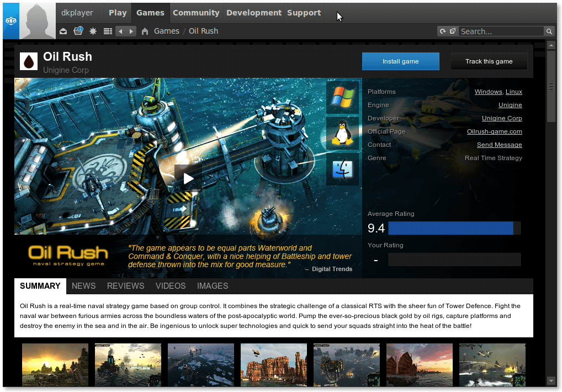Open the Development menu
Image resolution: width=562 pixels, height=392 pixels.
tap(254, 13)
